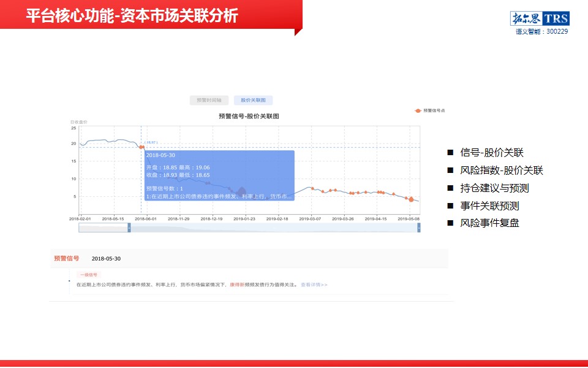Click the TRS 拓尔思 logo
Image resolution: width=588 pixels, height=368 pixels.
click(x=540, y=18)
